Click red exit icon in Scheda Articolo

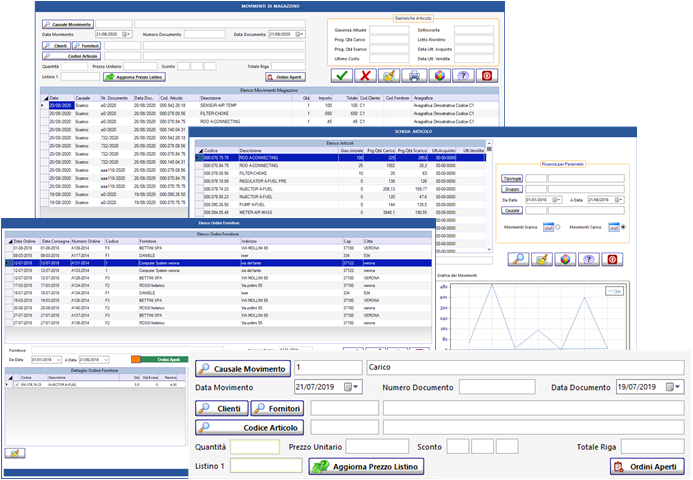(x=612, y=259)
